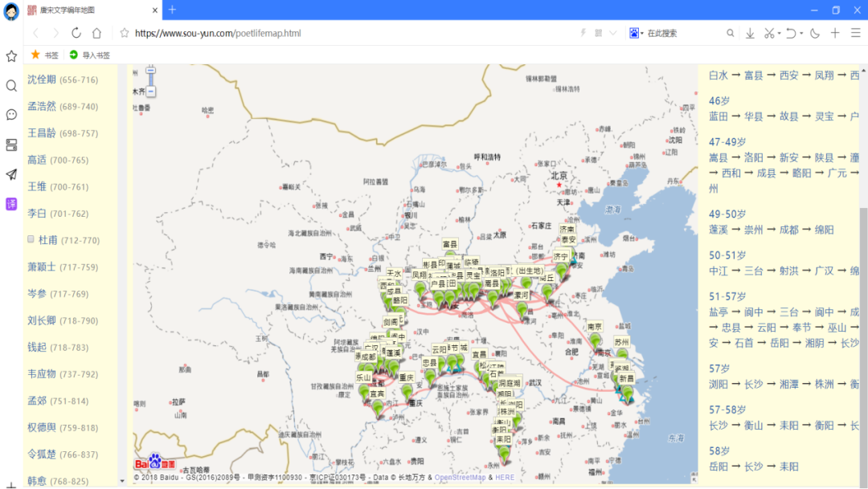Viewport: 868px width, 489px height.
Task: Open the search engine selector dropdown
Action: click(x=636, y=33)
